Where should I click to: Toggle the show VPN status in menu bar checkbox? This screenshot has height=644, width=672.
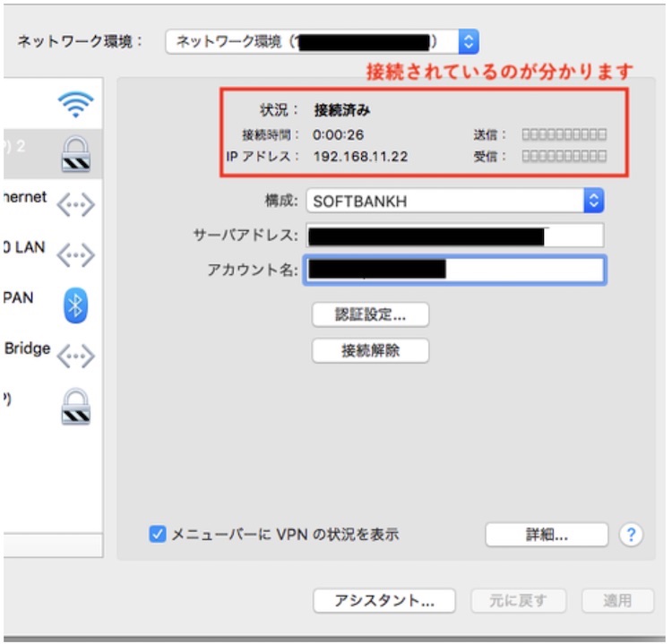[x=158, y=535]
